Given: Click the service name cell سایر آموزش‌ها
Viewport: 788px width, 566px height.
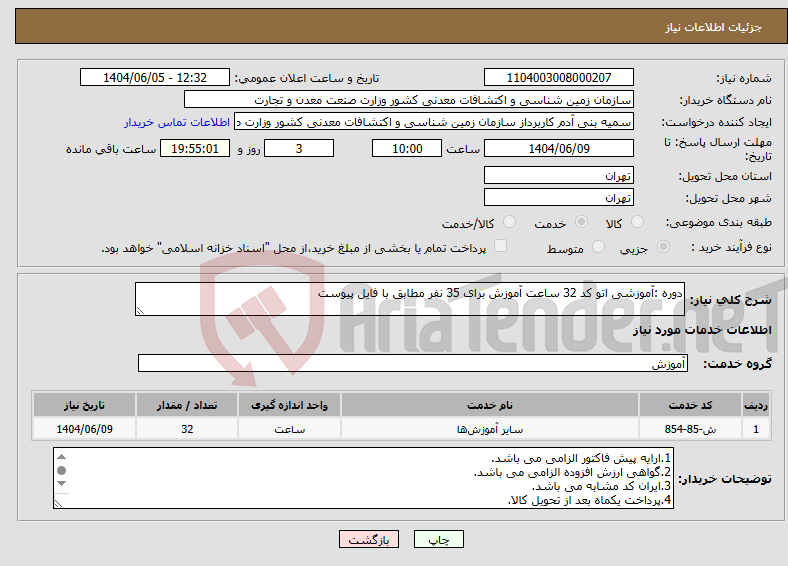Looking at the screenshot, I should click(490, 429).
